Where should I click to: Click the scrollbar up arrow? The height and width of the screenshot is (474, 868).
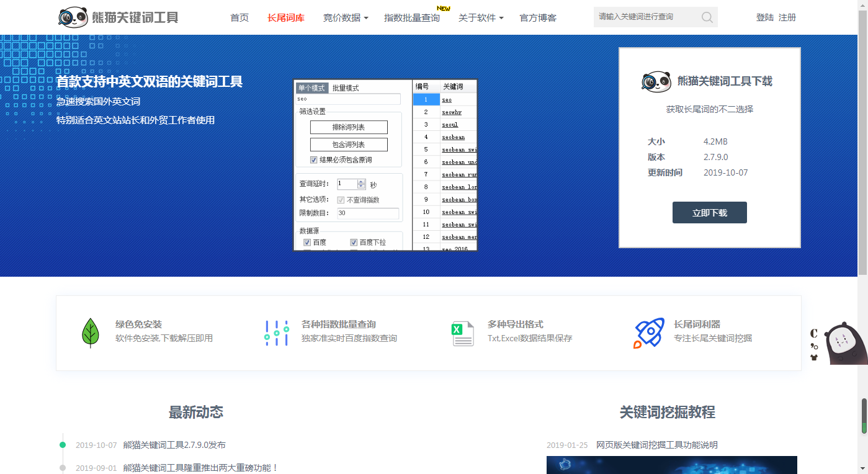click(x=863, y=4)
